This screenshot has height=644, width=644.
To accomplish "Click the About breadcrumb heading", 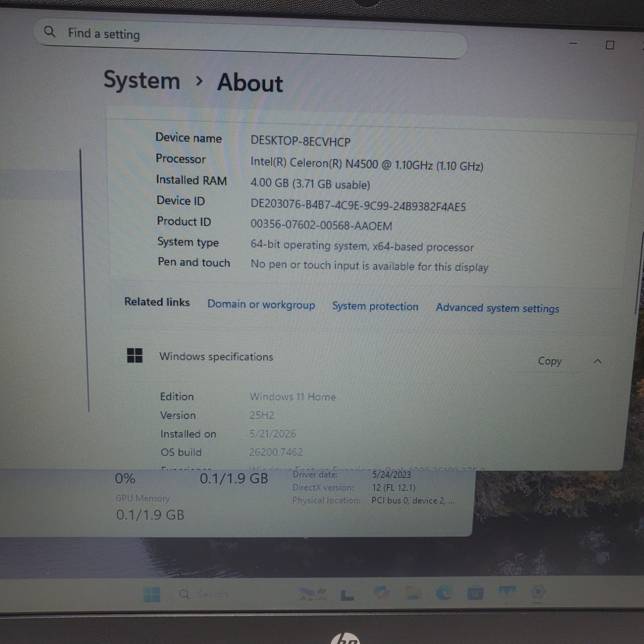I will pos(250,82).
